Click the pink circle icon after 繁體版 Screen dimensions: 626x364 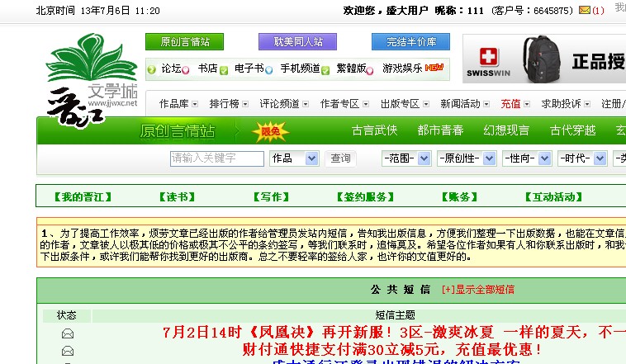(x=370, y=71)
